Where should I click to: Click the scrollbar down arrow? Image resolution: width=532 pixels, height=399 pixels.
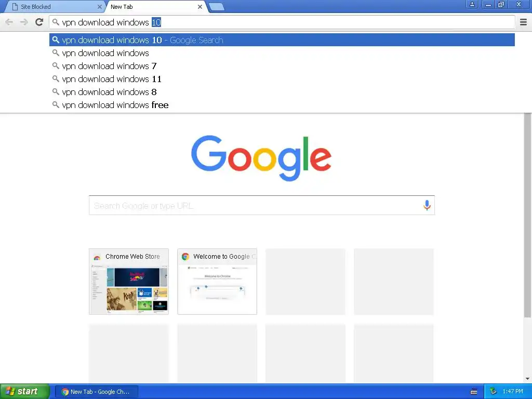pyautogui.click(x=527, y=379)
